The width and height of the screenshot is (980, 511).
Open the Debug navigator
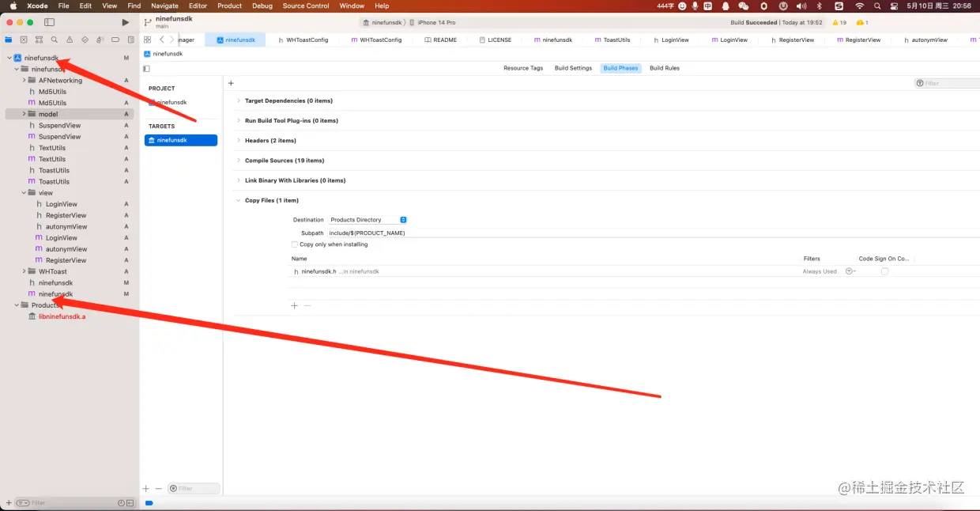point(100,40)
